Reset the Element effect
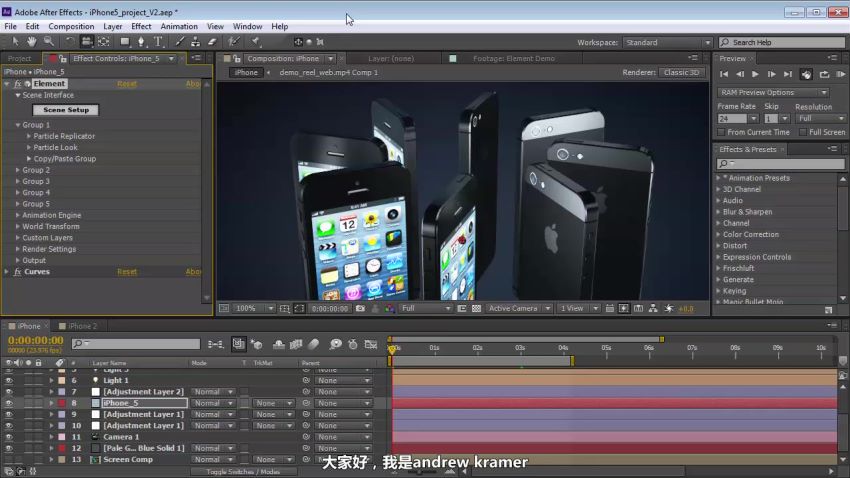The height and width of the screenshot is (478, 850). (x=127, y=84)
